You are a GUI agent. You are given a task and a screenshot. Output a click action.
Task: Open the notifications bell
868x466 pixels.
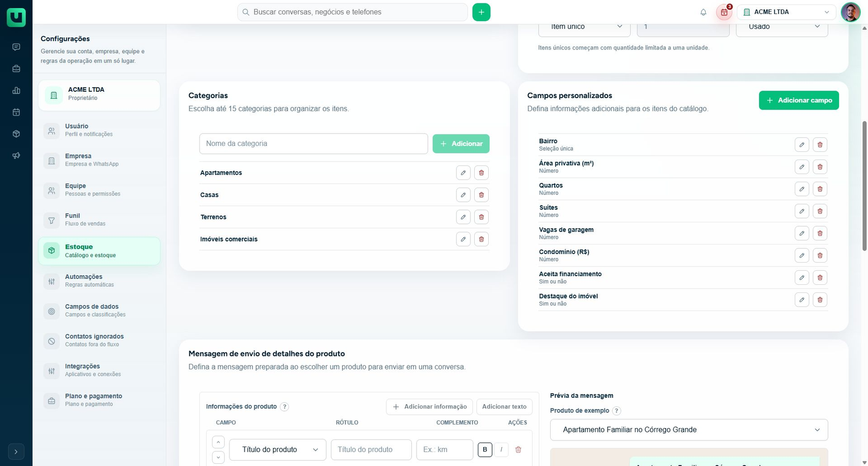[703, 12]
